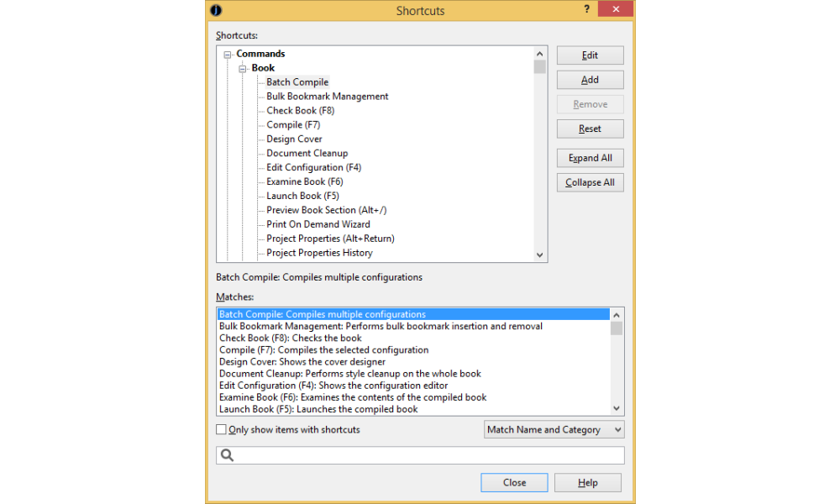Screen dimensions: 840x504
Task: Enable 'Only show items with shortcuts'
Action: pyautogui.click(x=222, y=430)
